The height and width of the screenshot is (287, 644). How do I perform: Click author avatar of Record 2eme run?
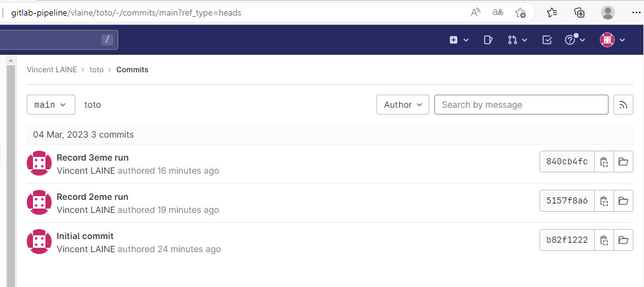(x=39, y=202)
